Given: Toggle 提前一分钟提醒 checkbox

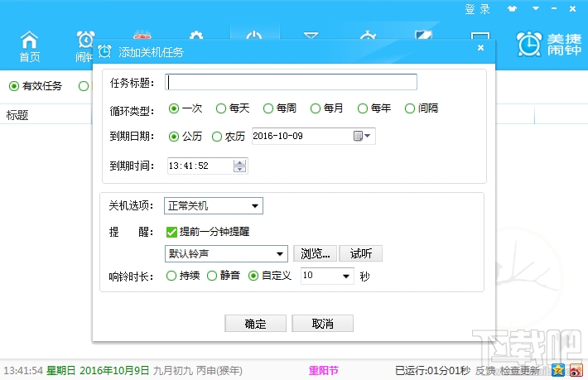Looking at the screenshot, I should tap(171, 232).
